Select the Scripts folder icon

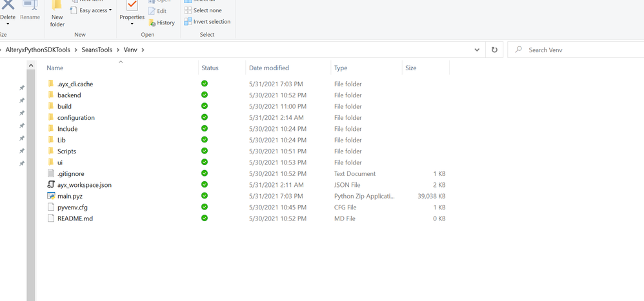51,151
